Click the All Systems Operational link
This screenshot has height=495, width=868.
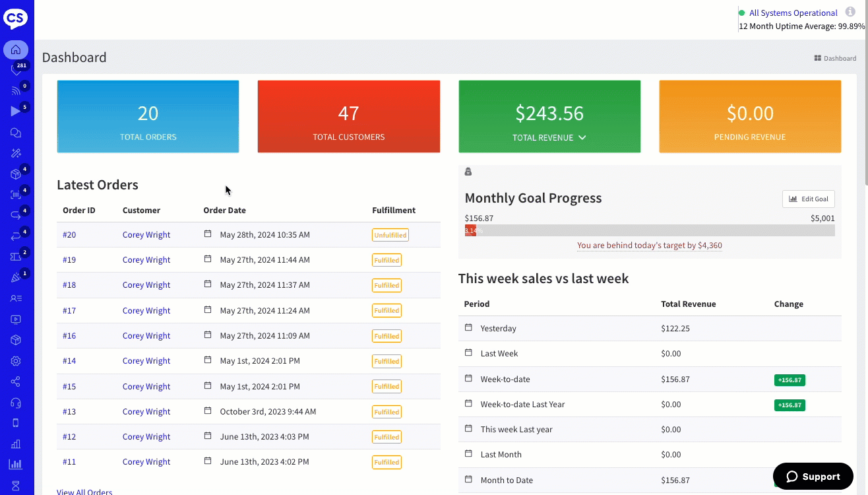point(793,13)
